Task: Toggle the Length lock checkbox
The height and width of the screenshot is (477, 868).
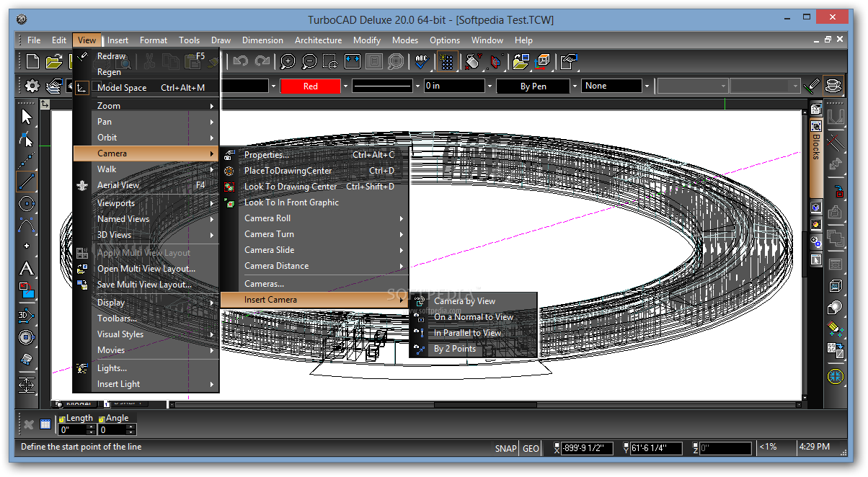Action: (62, 419)
